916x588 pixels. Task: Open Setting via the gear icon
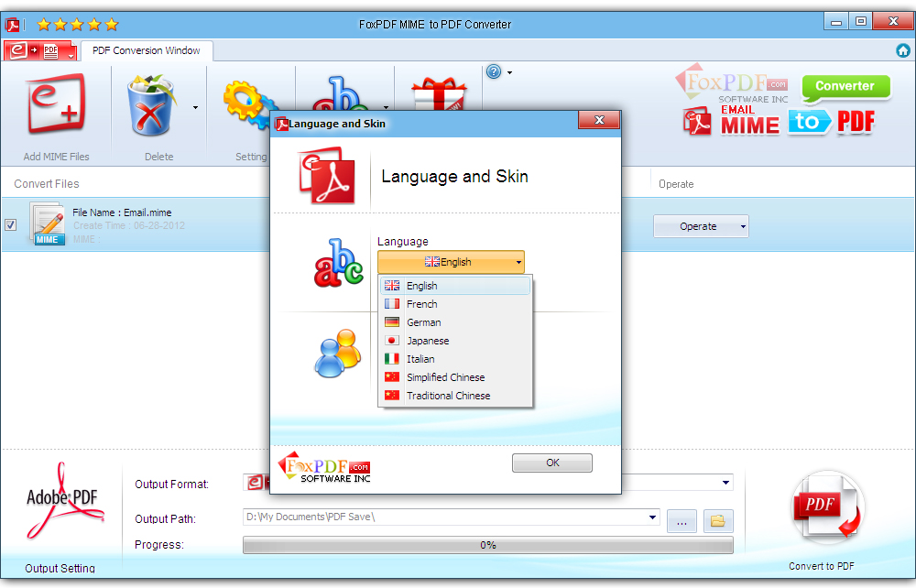pyautogui.click(x=245, y=106)
